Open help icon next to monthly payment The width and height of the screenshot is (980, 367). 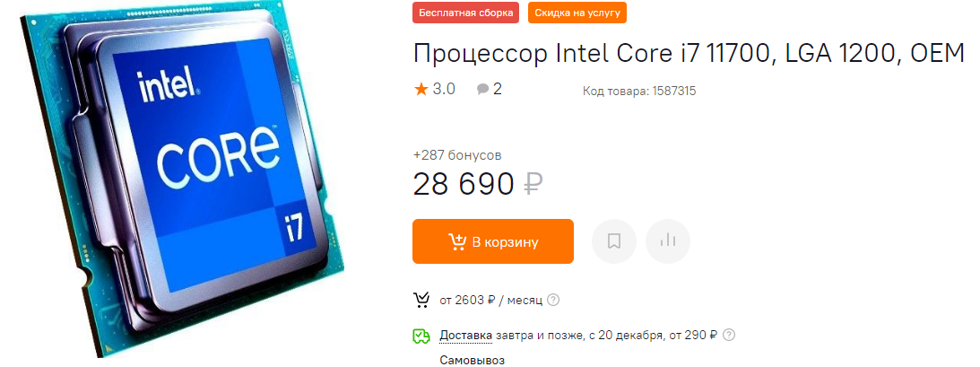click(x=553, y=300)
